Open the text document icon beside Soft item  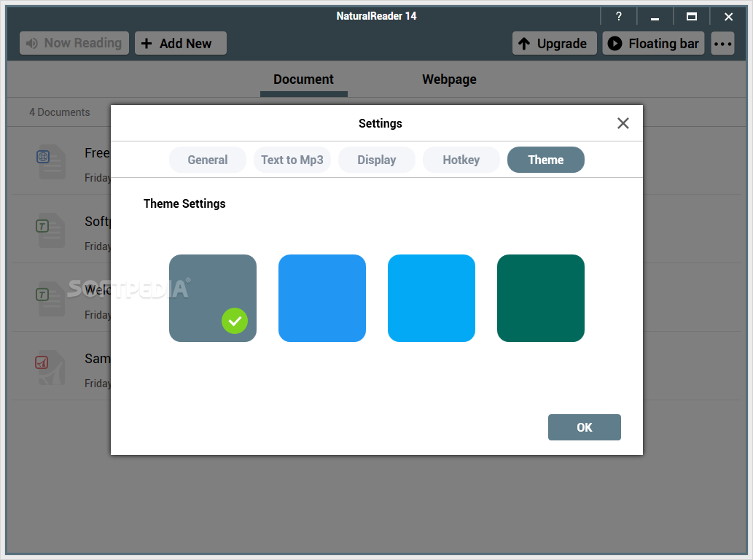pos(51,230)
